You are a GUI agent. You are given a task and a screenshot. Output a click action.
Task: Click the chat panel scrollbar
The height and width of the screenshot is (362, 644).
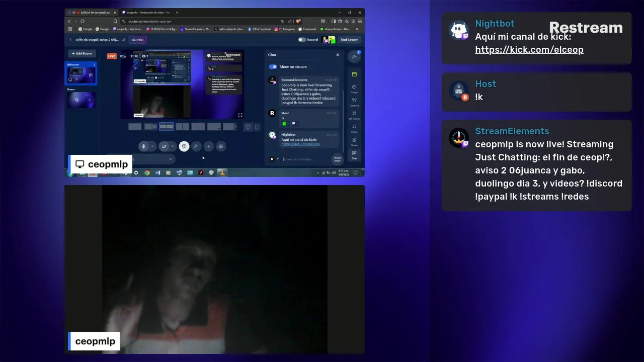343,121
